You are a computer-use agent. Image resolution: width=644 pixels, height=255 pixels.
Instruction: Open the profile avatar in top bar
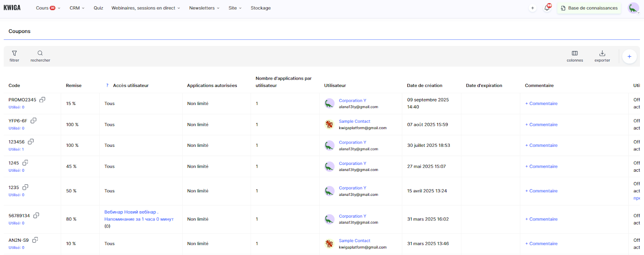[633, 8]
